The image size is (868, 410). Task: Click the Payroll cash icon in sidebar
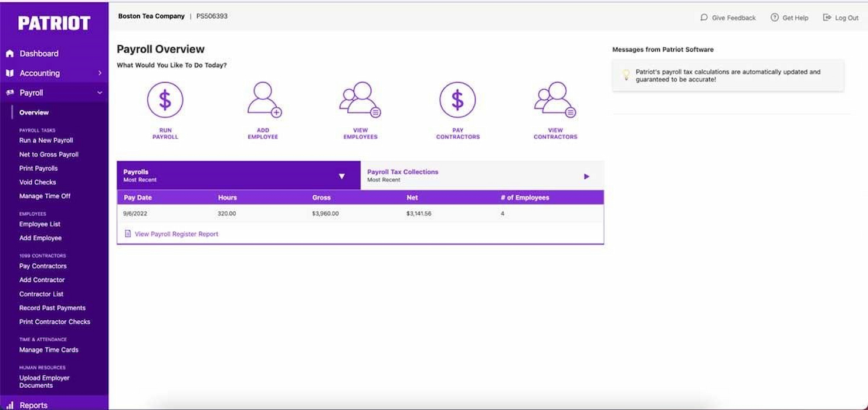(x=9, y=93)
